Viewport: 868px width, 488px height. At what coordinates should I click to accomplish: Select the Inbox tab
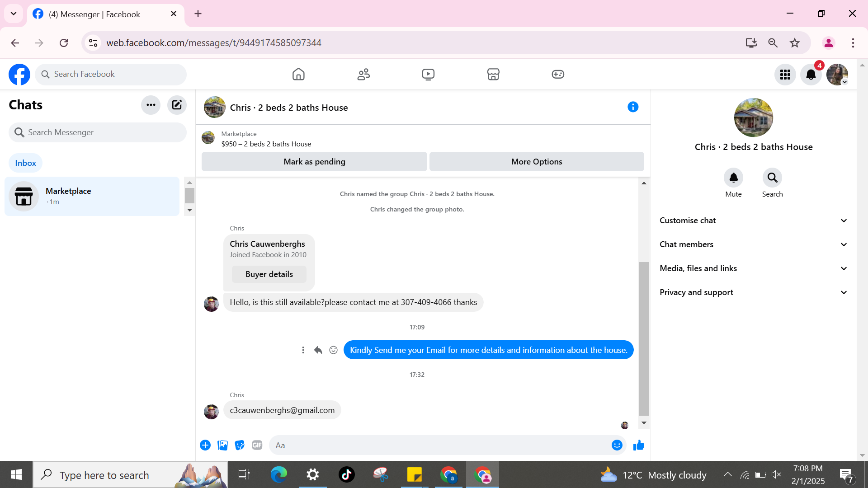[25, 163]
